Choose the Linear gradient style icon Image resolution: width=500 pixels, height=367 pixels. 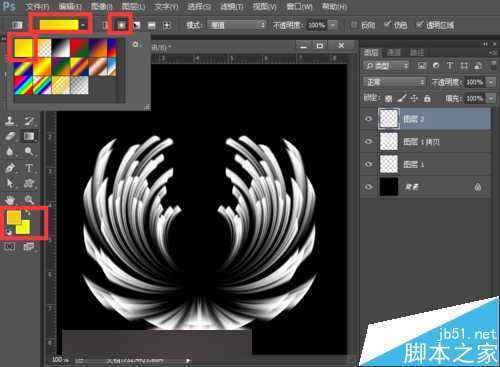tap(105, 25)
